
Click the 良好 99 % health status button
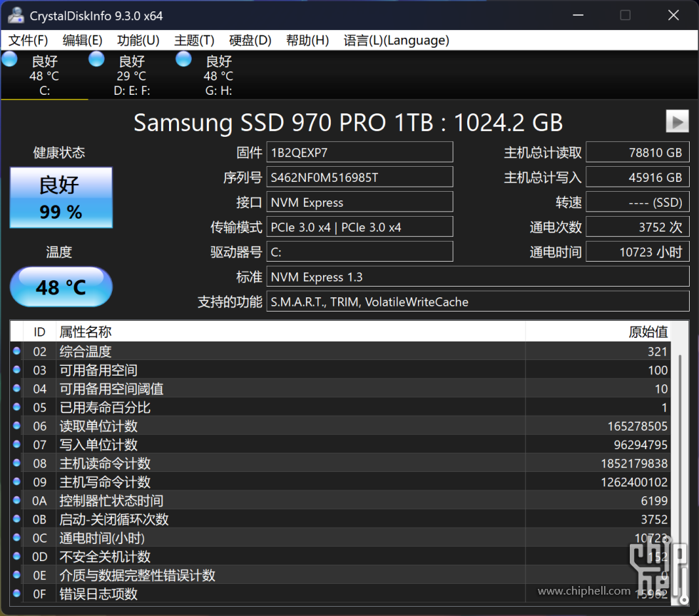61,197
